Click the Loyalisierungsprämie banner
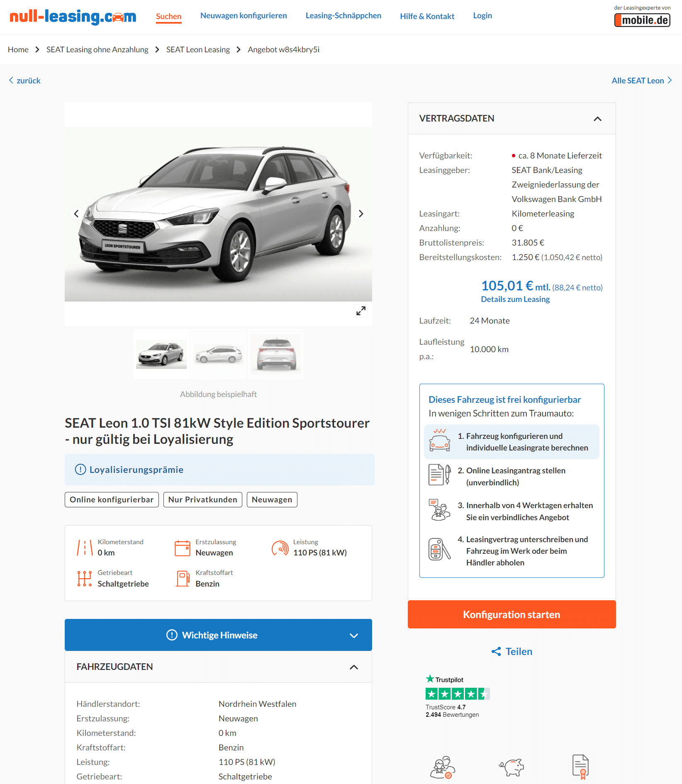682x784 pixels. tap(219, 470)
